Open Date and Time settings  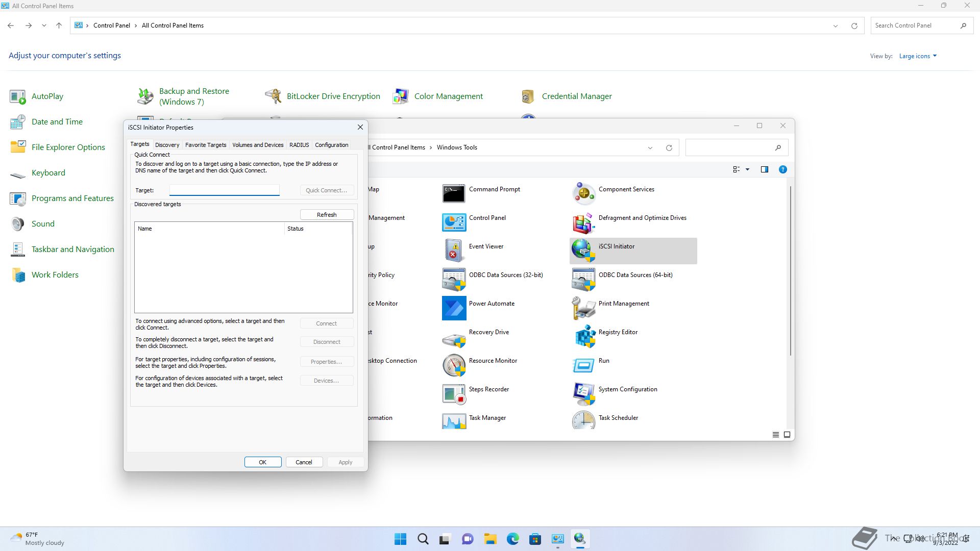46,122
